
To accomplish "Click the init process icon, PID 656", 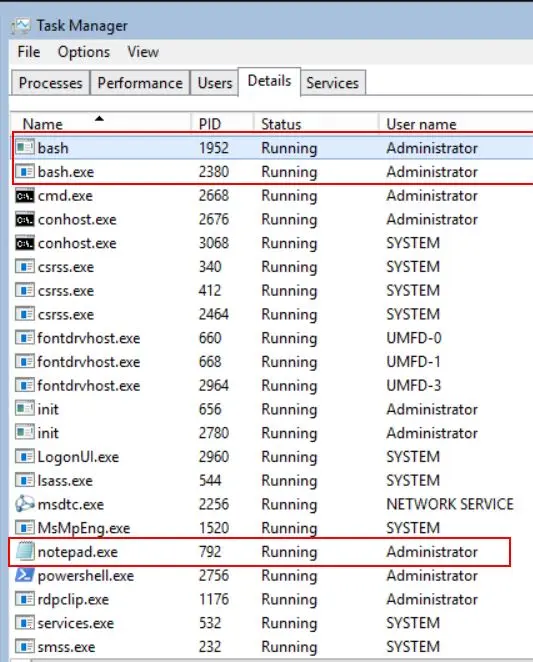I will pyautogui.click(x=25, y=409).
